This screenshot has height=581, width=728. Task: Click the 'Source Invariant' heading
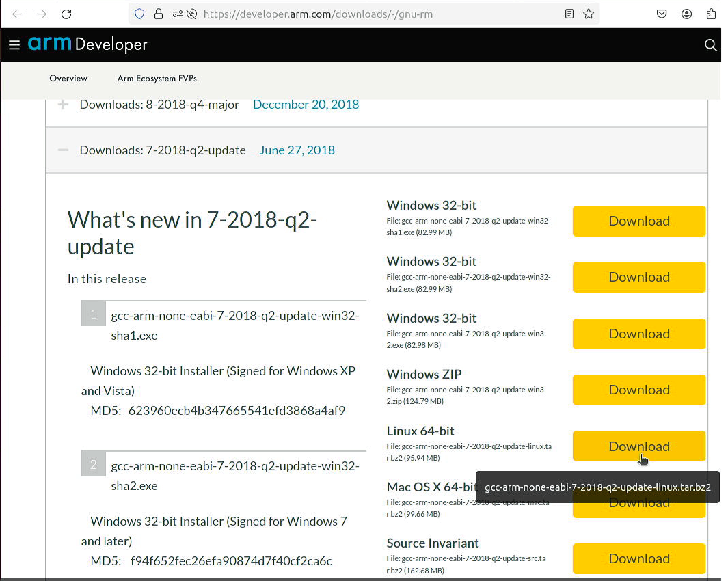[432, 543]
